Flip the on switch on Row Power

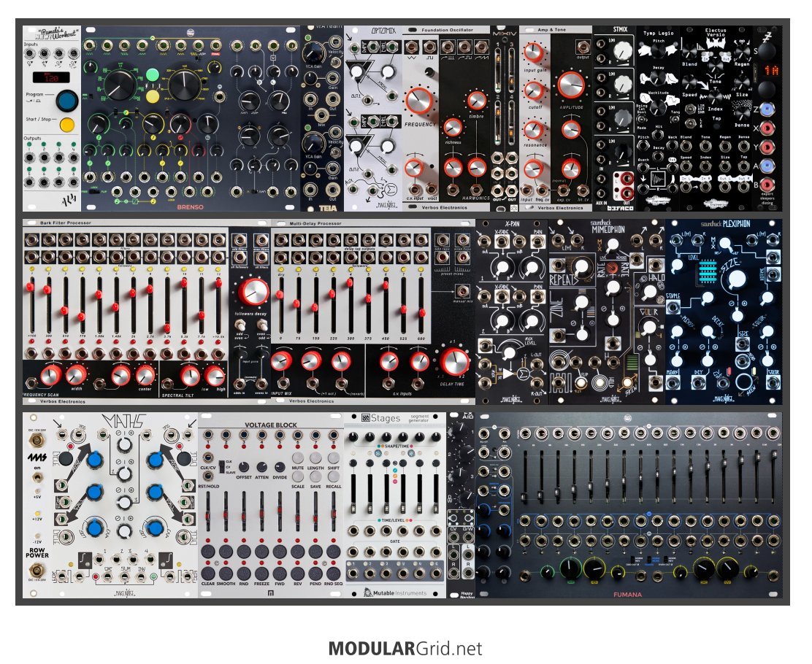pos(37,477)
